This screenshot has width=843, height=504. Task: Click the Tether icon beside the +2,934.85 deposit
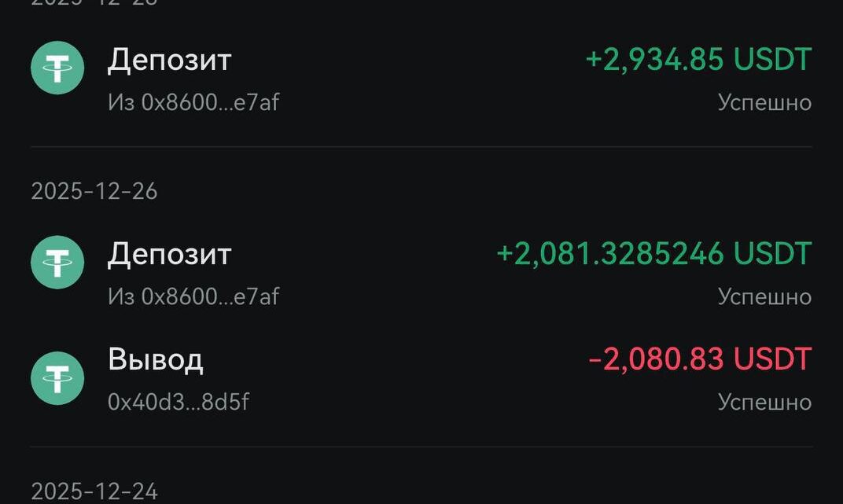[57, 68]
